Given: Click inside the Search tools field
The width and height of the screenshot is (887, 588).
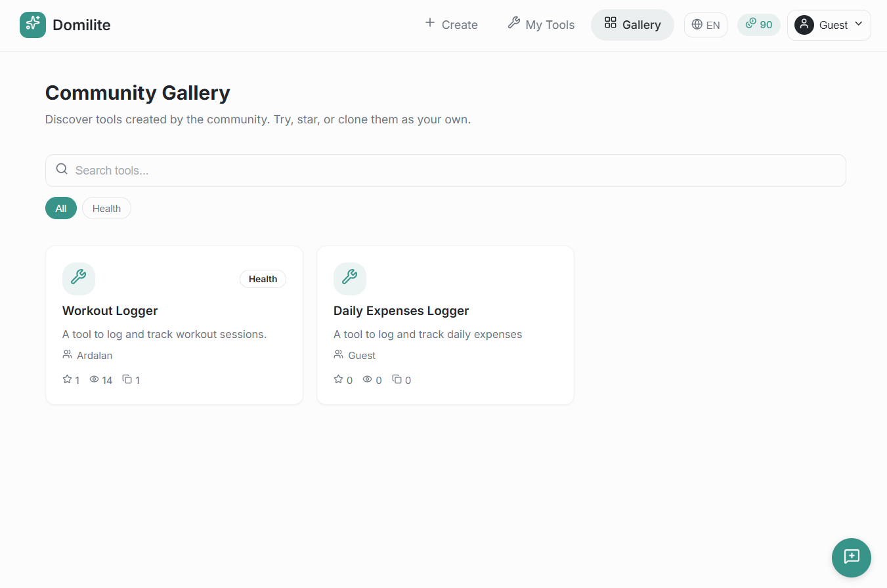Looking at the screenshot, I should point(263,170).
